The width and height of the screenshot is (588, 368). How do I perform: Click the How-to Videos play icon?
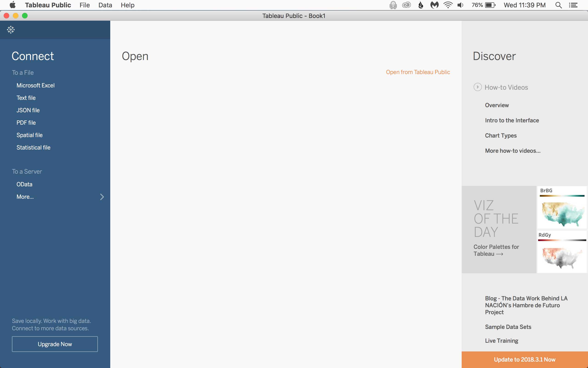tap(478, 87)
